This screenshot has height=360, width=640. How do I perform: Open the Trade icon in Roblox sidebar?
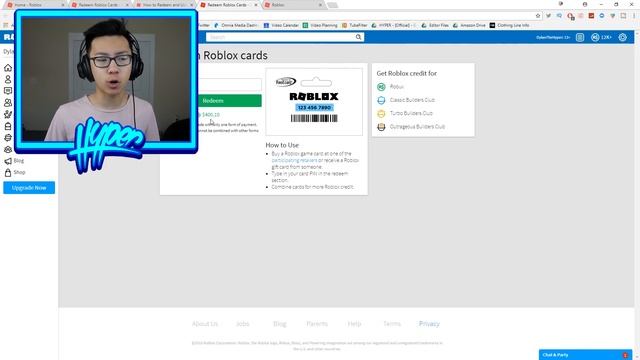8,138
